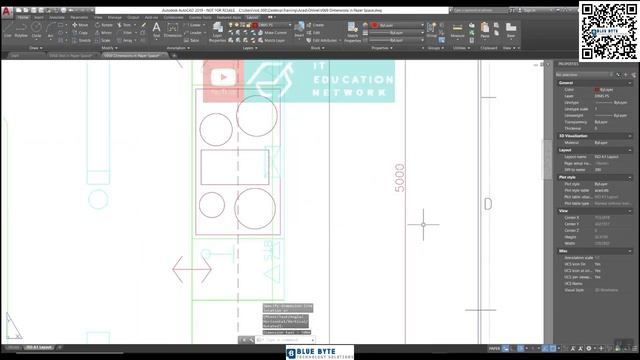Click the red Color swatch in Properties palette
This screenshot has height=360, width=640.
[x=597, y=89]
